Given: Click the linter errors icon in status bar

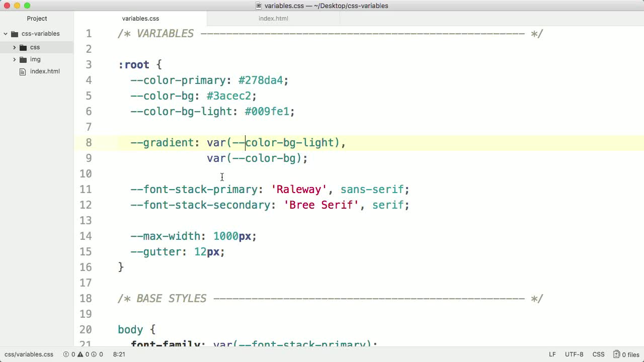Looking at the screenshot, I should pyautogui.click(x=66, y=354).
